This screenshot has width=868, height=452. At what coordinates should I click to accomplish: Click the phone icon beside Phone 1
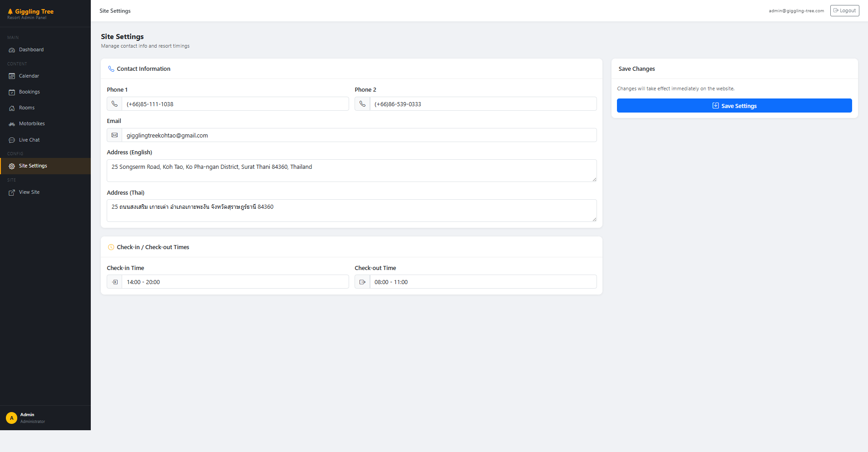[x=114, y=104]
